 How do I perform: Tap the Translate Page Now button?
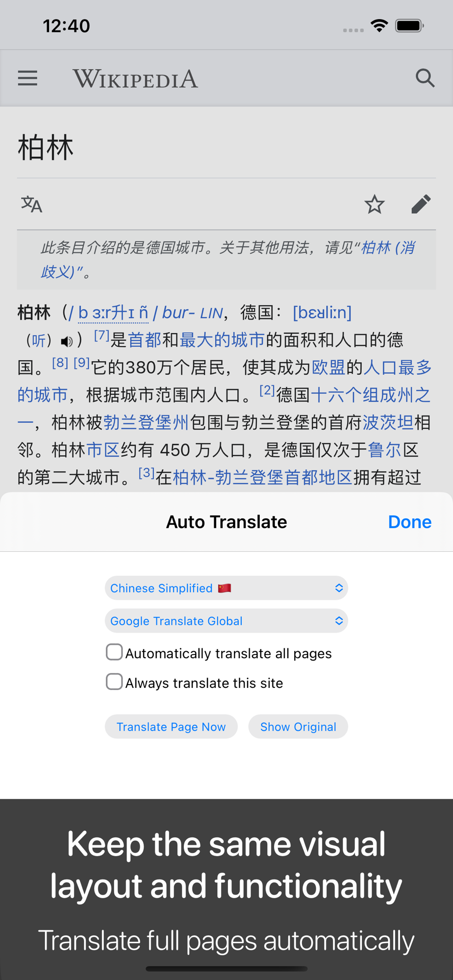(171, 727)
